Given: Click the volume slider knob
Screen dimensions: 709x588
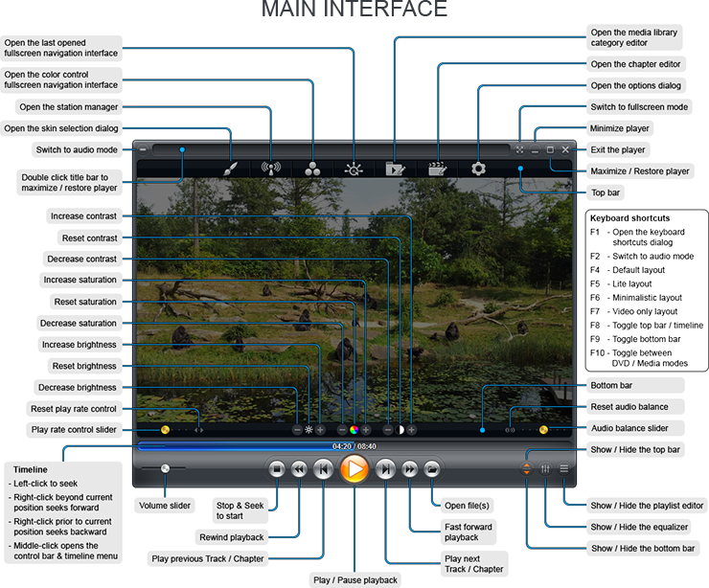Looking at the screenshot, I should point(166,468).
